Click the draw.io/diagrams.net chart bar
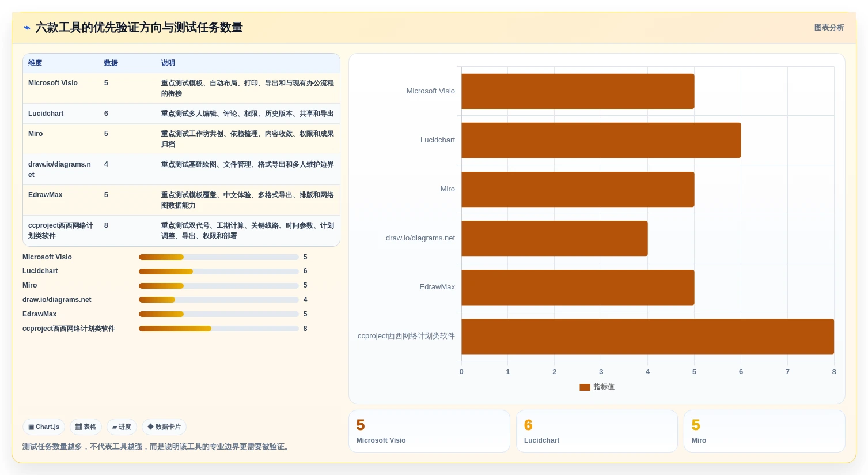The width and height of the screenshot is (868, 475). pyautogui.click(x=555, y=238)
